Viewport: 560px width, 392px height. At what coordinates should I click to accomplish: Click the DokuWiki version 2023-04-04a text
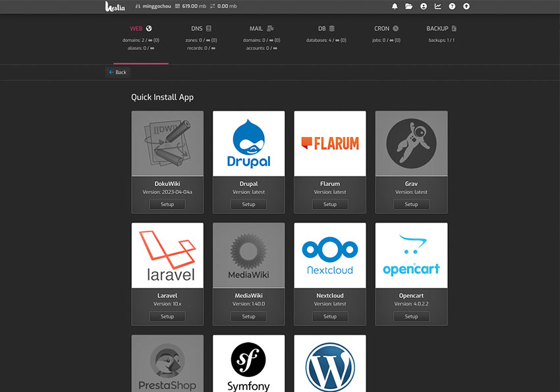(x=167, y=192)
